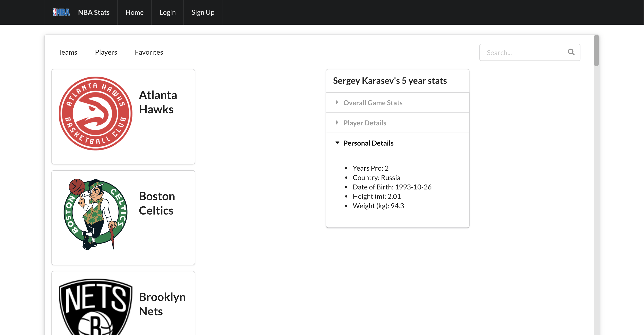Screen dimensions: 644x335
Task: Click the Height (m): 2.01 entry
Action: [x=377, y=196]
